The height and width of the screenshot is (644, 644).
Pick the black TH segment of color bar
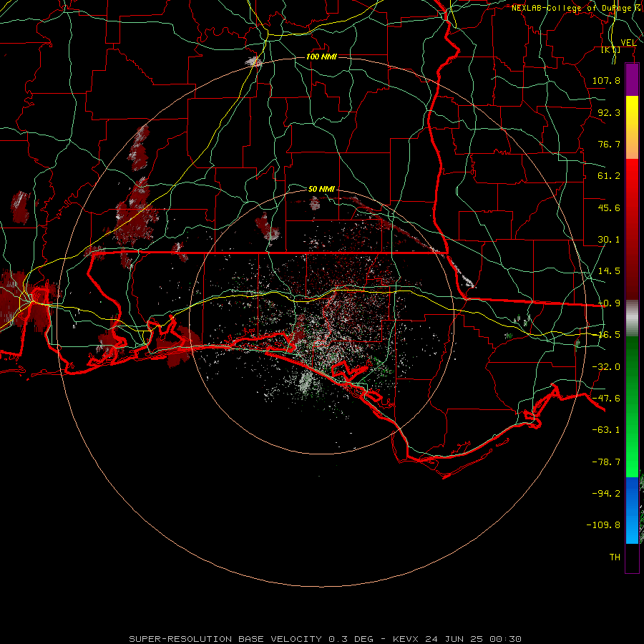point(632,558)
